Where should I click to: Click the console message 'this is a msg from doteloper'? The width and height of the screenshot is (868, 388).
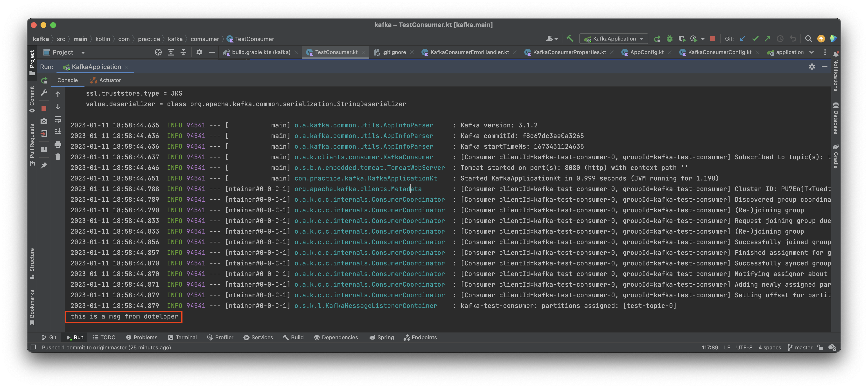tap(124, 316)
